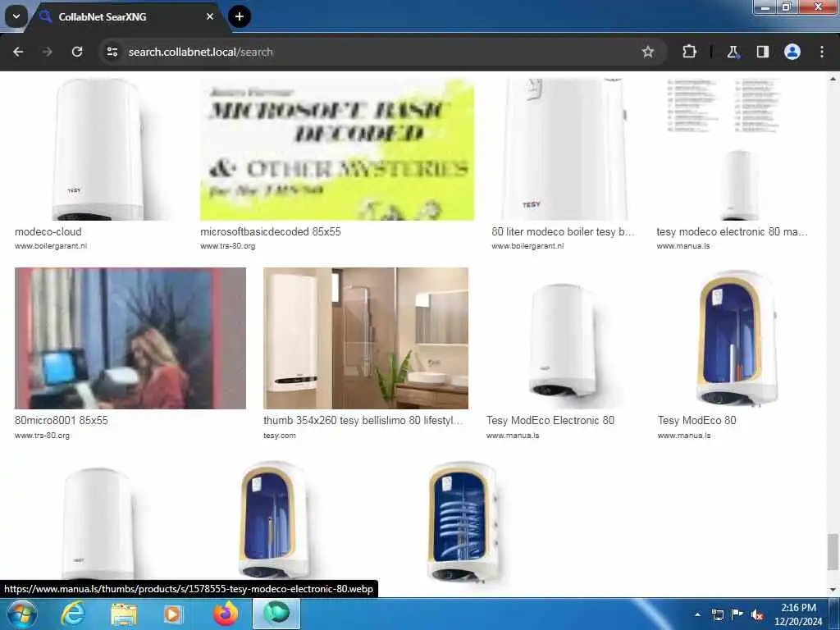The height and width of the screenshot is (630, 840).
Task: Click the tesy modeco electronic 80 ma… title
Action: (732, 231)
